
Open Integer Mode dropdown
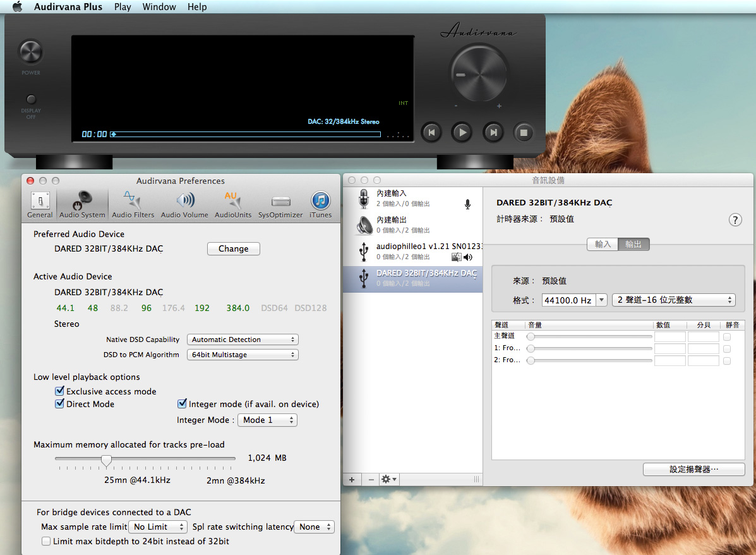tap(268, 420)
